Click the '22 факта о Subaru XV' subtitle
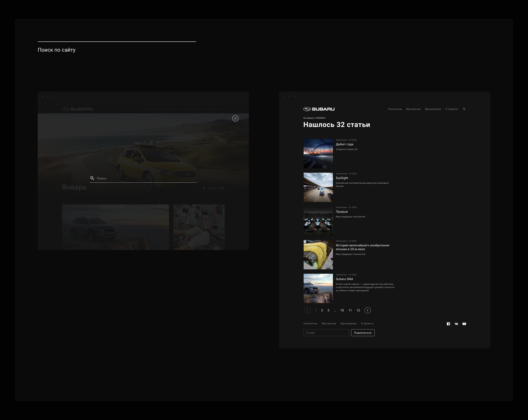 click(347, 149)
